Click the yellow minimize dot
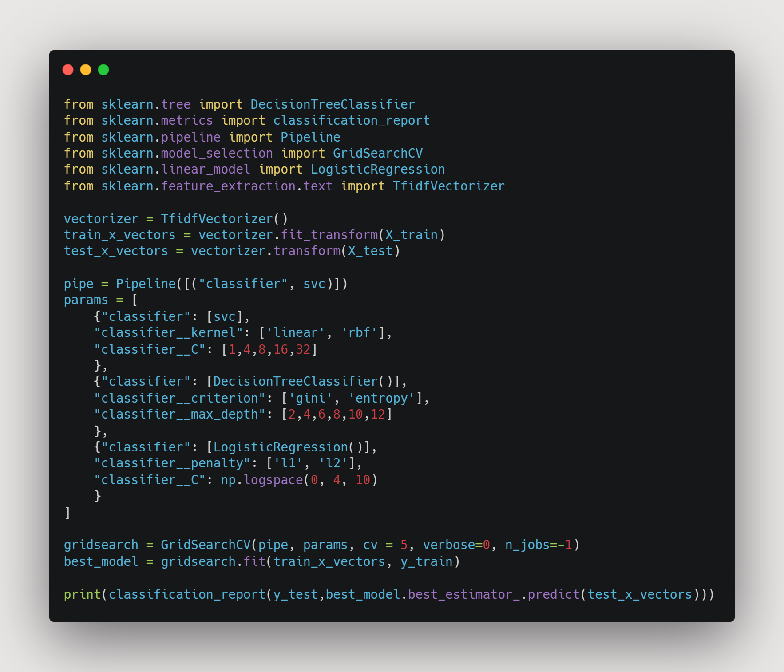This screenshot has width=784, height=672. pos(86,70)
